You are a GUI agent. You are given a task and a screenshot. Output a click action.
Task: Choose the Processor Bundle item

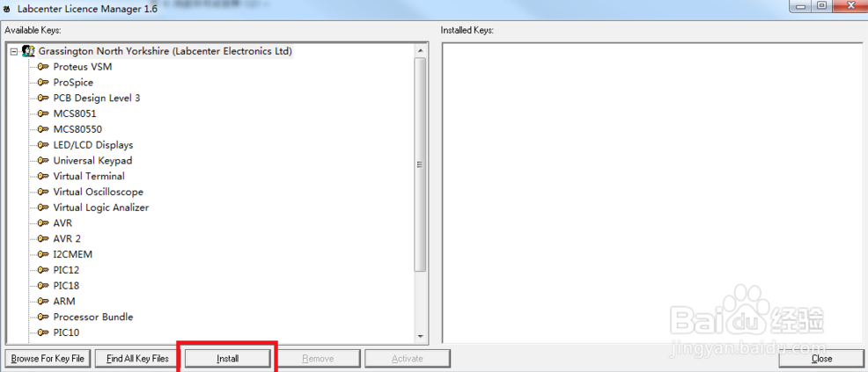pos(93,317)
